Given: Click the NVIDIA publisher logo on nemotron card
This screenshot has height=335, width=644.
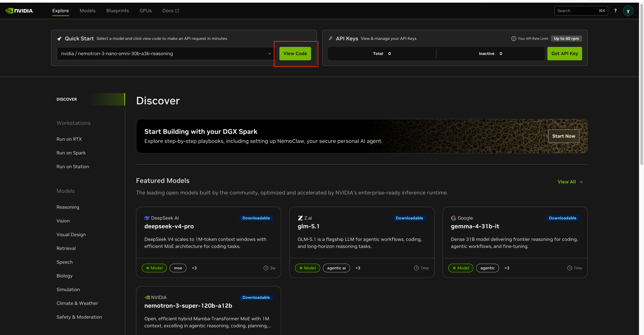Looking at the screenshot, I should (x=147, y=297).
